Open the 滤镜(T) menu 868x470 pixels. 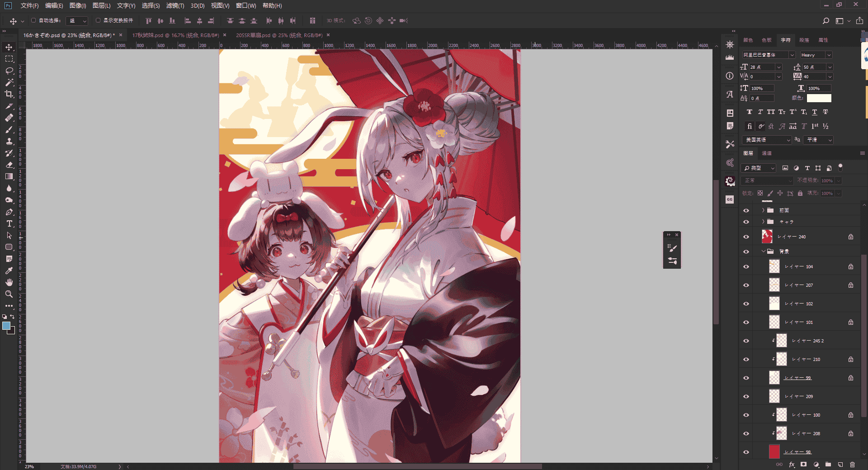click(x=175, y=5)
